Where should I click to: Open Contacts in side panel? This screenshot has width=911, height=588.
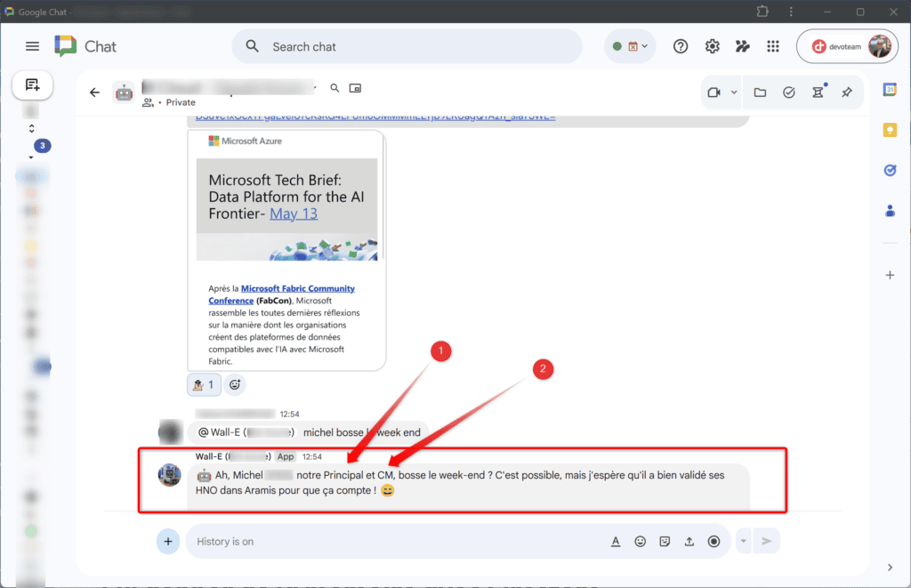[890, 210]
